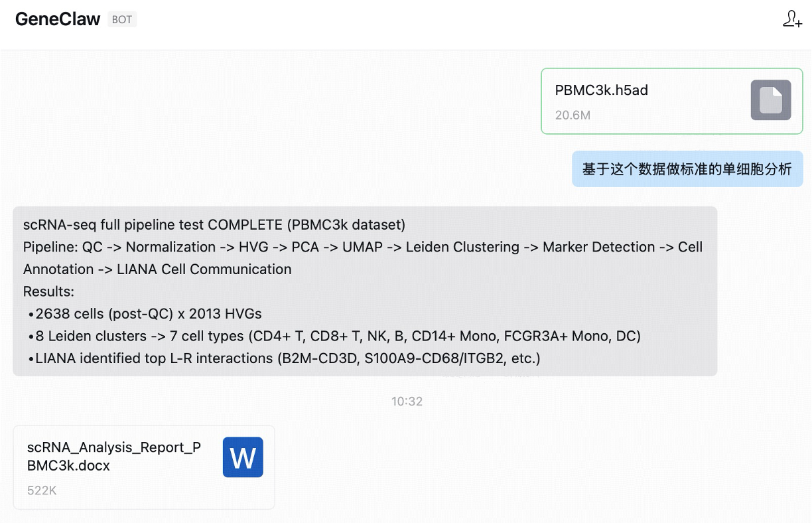Open scRNA_Analysis_Report_PBMC3k.docx file name
Image resolution: width=812 pixels, height=523 pixels.
pos(113,457)
